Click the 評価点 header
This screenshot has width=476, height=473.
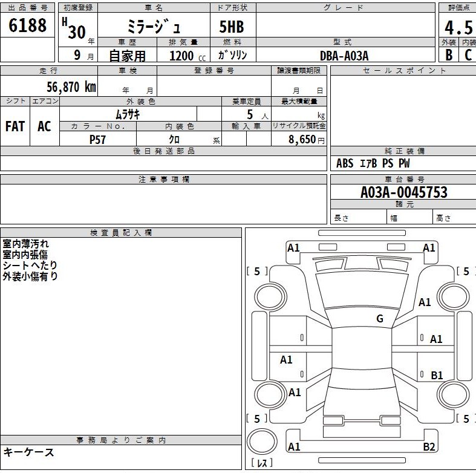458,8
